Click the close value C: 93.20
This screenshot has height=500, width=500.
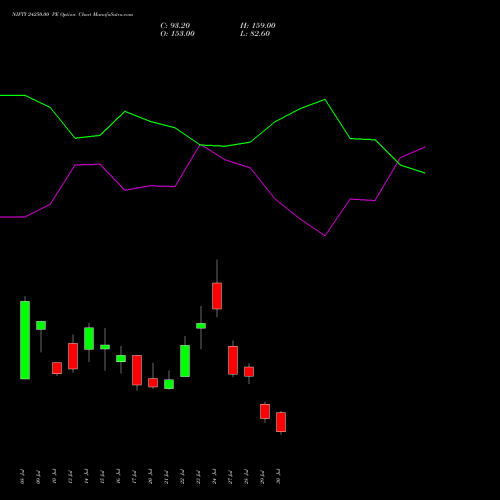click(175, 26)
